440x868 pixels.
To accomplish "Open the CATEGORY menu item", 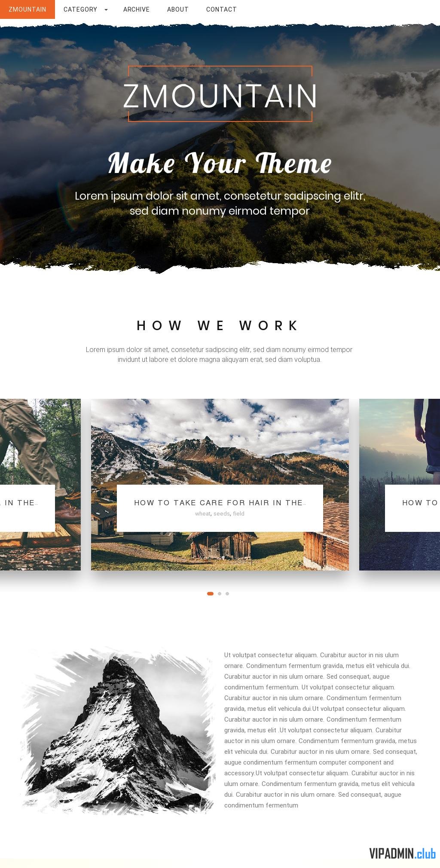I will 80,9.
